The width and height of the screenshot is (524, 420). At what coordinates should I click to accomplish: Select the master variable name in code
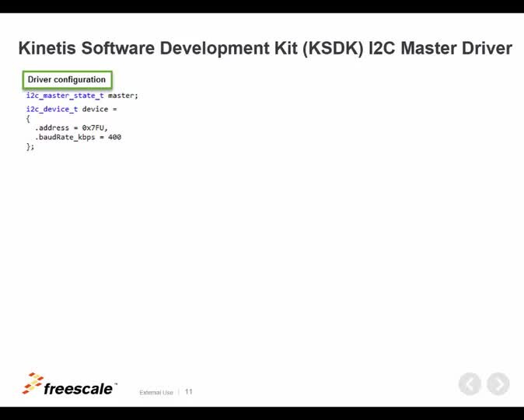[122, 96]
